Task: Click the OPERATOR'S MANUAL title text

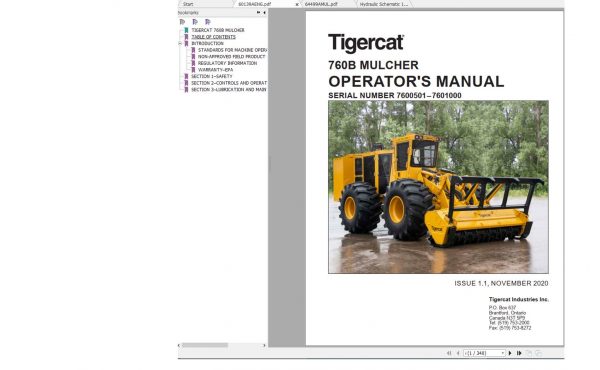Action: 416,81
